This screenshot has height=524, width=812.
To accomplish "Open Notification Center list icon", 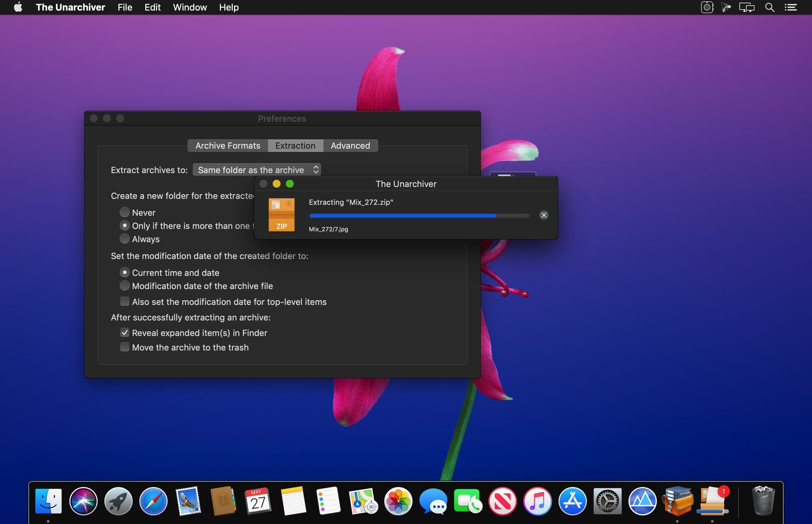I will tap(791, 7).
